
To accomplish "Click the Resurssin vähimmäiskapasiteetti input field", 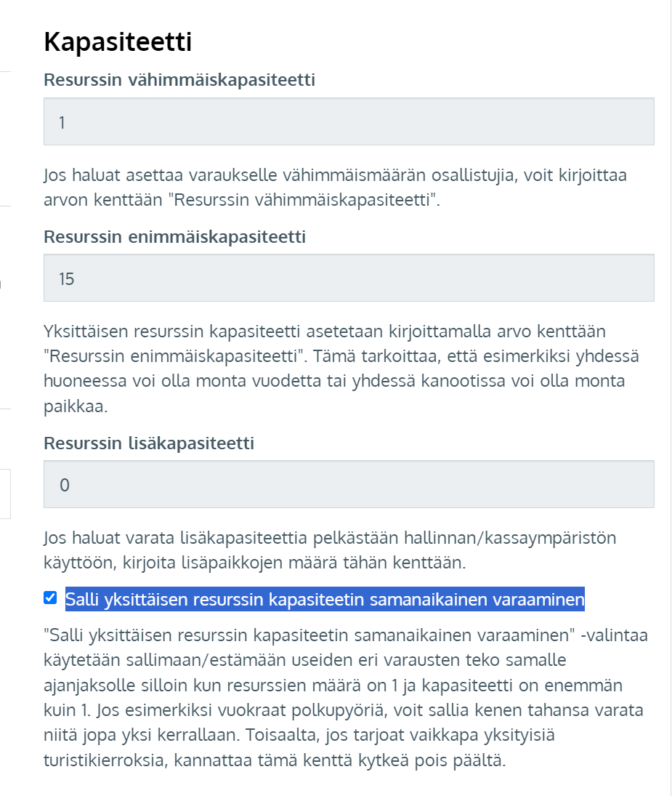I will 349,121.
